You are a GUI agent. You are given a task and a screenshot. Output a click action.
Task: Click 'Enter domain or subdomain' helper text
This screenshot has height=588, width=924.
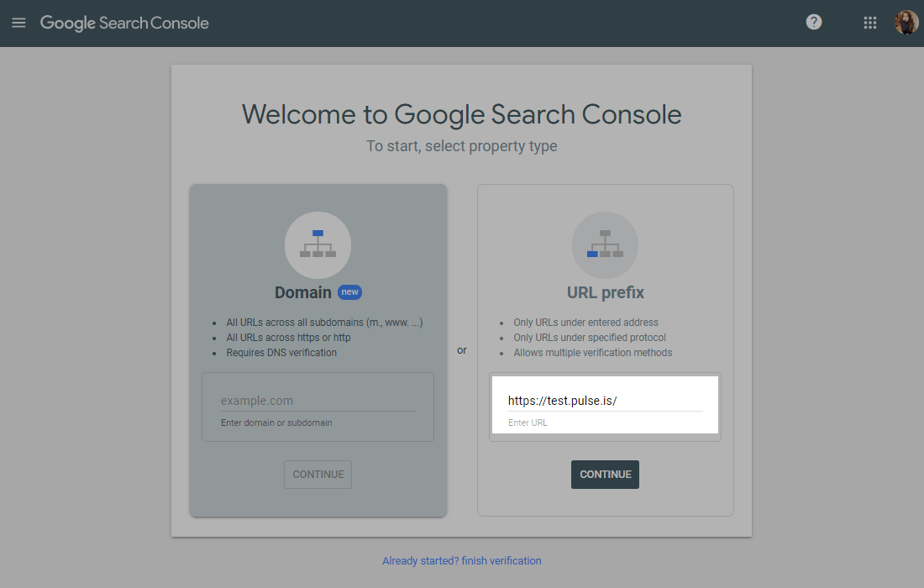pyautogui.click(x=276, y=423)
